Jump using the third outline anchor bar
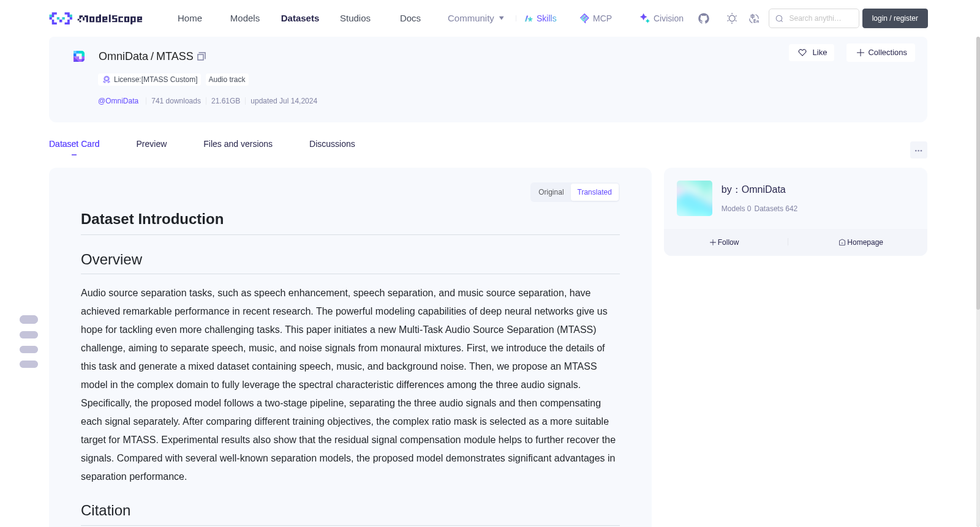The image size is (980, 527). [29, 349]
